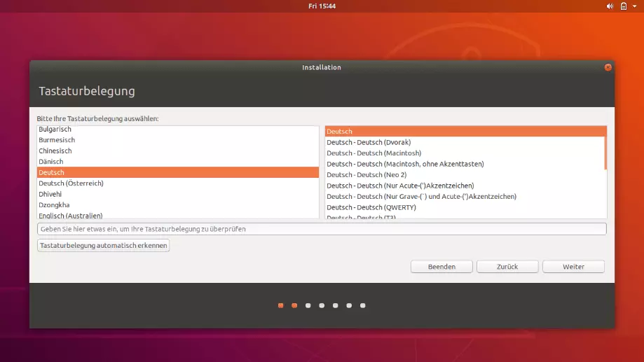Select Burmesisch in the language list
Viewport: 644px width, 362px height.
[x=178, y=140]
